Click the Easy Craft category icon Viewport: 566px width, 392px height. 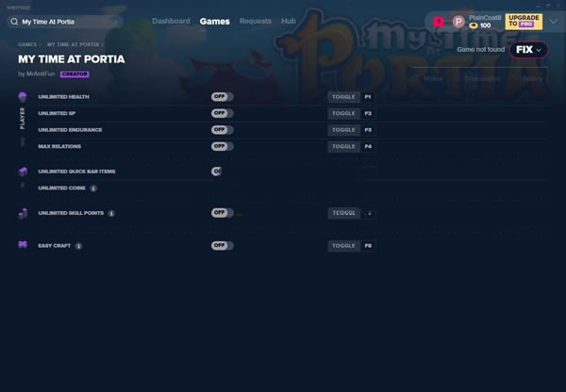tap(23, 245)
